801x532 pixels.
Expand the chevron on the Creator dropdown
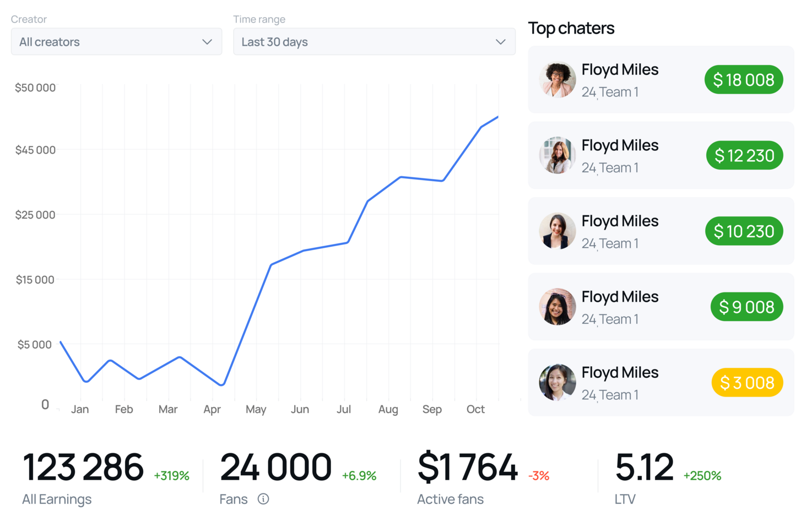click(207, 41)
